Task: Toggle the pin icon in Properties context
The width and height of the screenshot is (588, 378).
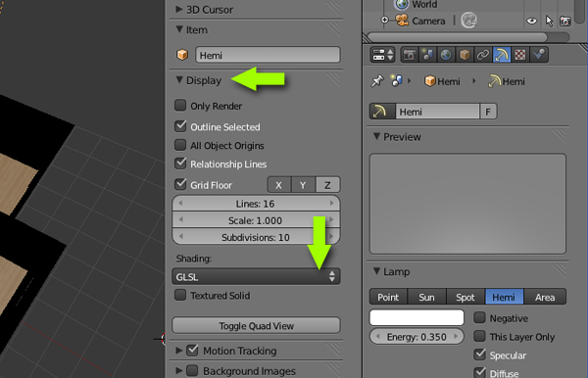Action: pos(377,81)
